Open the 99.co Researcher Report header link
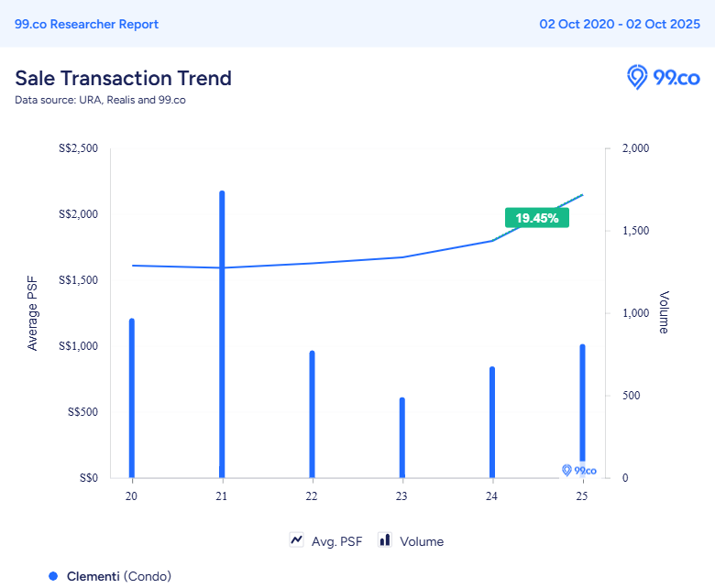The width and height of the screenshot is (715, 588). pos(86,24)
